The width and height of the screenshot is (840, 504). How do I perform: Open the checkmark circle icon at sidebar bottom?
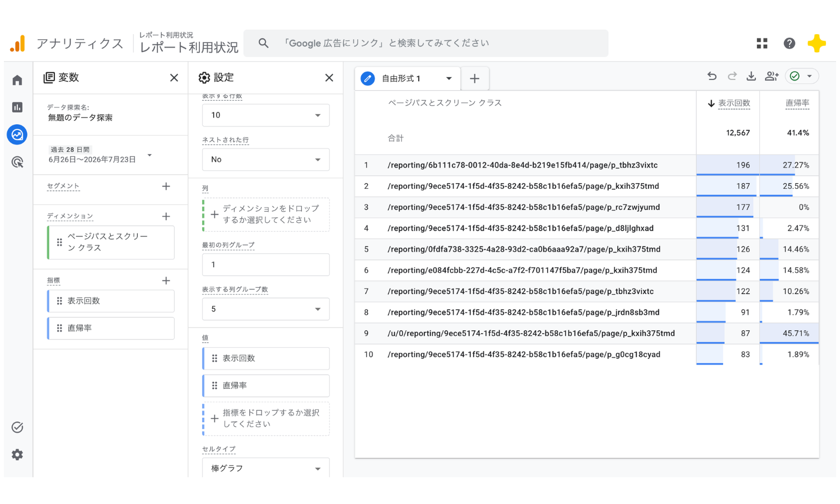click(17, 427)
